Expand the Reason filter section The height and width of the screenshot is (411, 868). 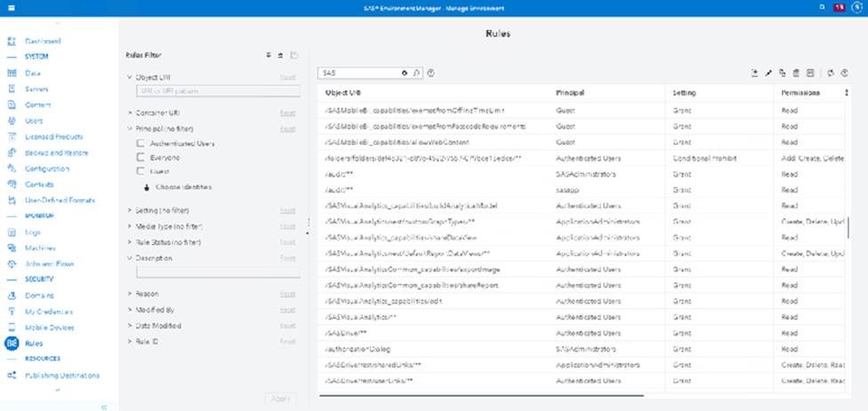(130, 294)
